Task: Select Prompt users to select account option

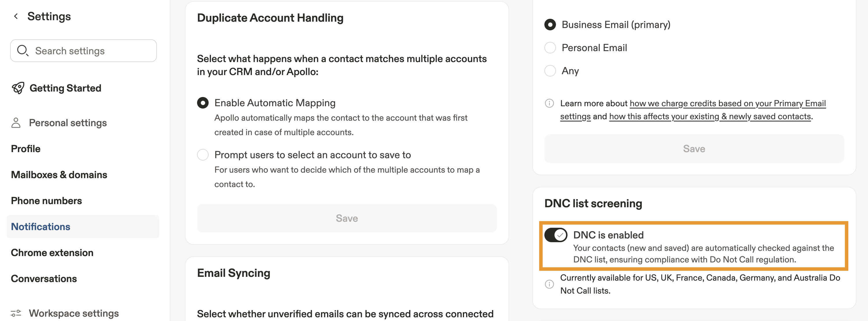Action: point(203,155)
